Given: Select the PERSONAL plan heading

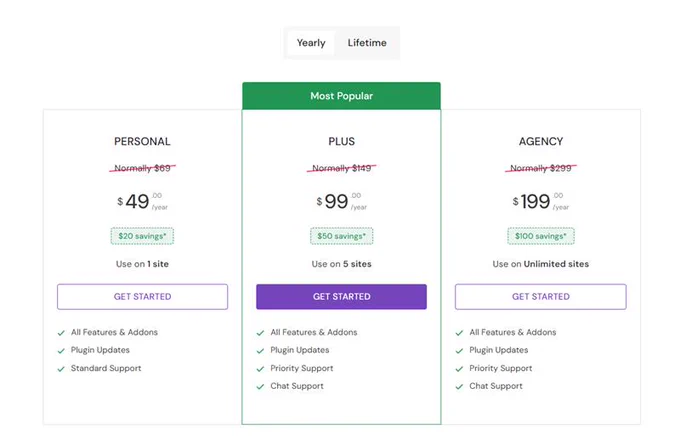Looking at the screenshot, I should pyautogui.click(x=142, y=141).
